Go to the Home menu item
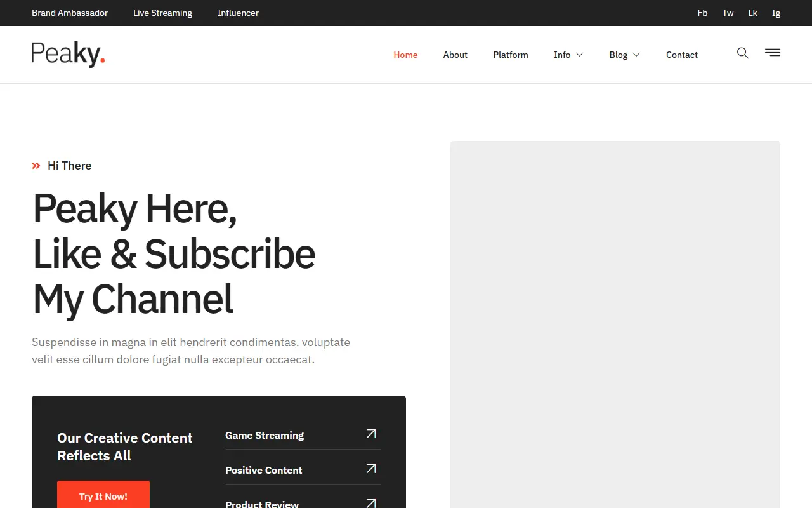812x508 pixels. [x=405, y=55]
